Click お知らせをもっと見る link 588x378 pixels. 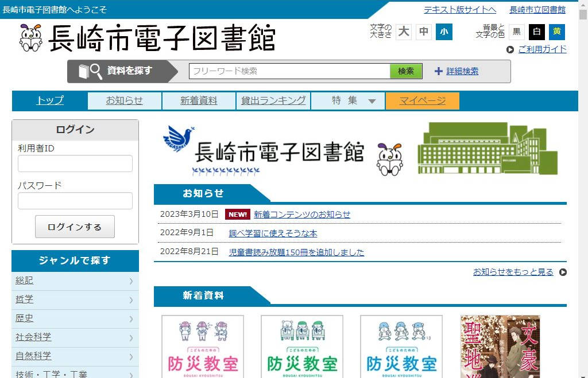click(x=513, y=272)
